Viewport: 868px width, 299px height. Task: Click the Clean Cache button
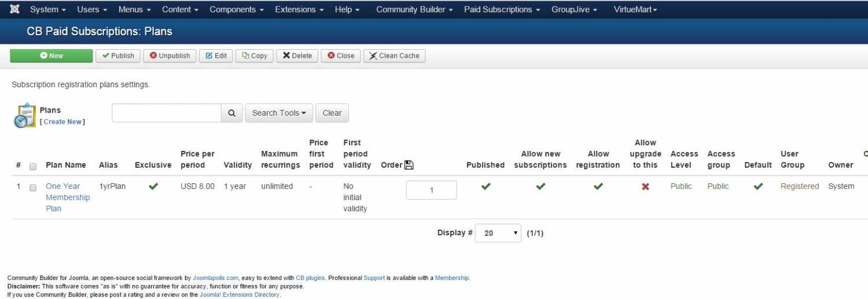(395, 56)
